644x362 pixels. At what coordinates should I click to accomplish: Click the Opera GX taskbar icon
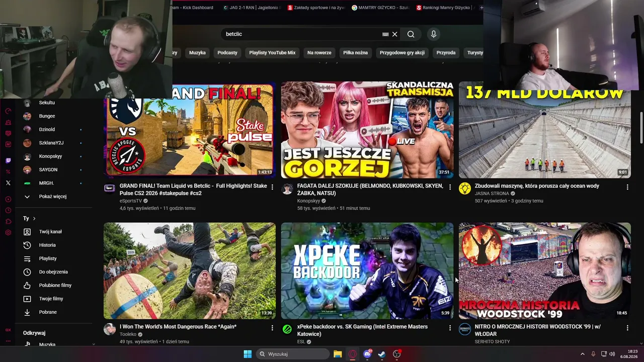click(353, 354)
